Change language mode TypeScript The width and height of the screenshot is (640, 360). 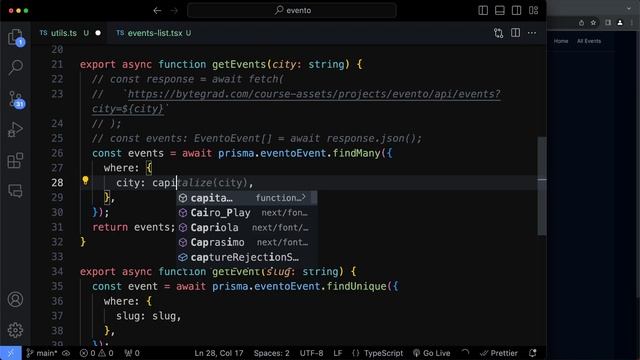click(383, 353)
